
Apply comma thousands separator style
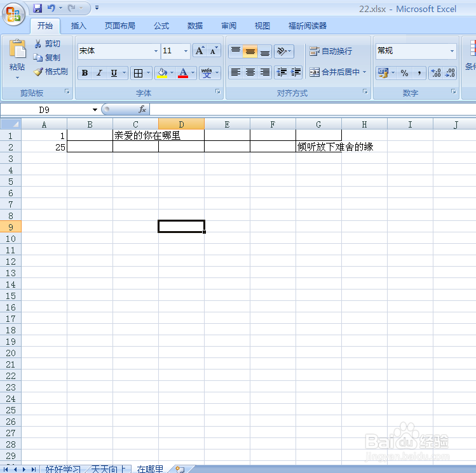419,73
